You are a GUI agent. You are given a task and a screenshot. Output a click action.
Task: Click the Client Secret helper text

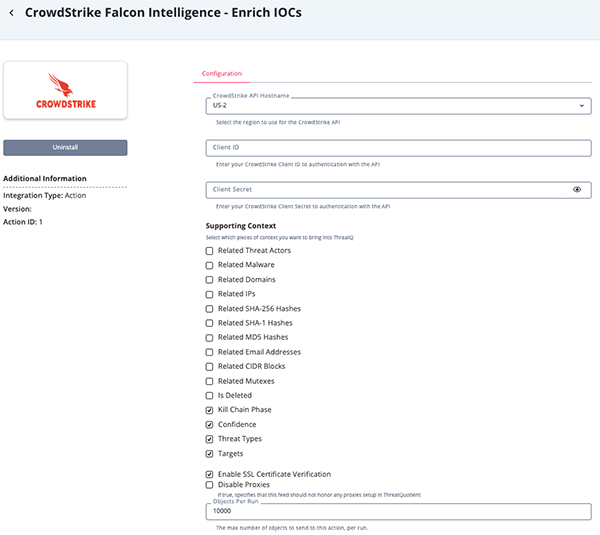(303, 207)
